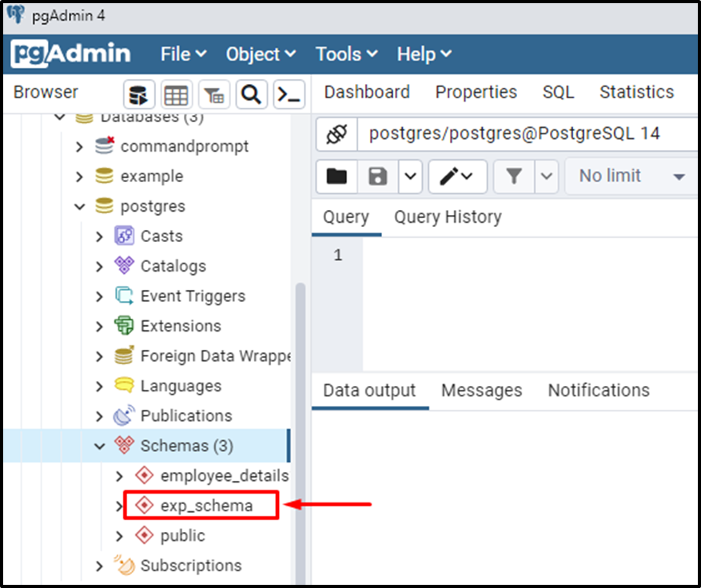Viewport: 701px width, 588px height.
Task: Expand the Subscriptions node
Action: [99, 566]
